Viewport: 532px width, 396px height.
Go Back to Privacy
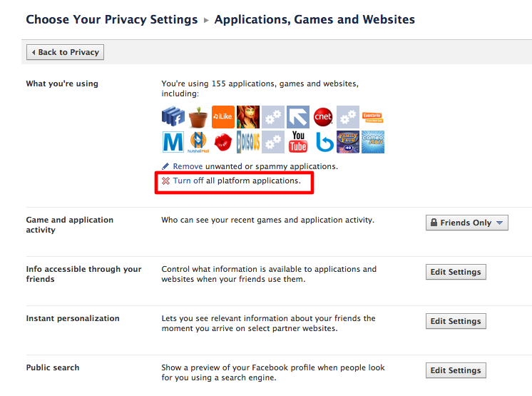point(65,52)
